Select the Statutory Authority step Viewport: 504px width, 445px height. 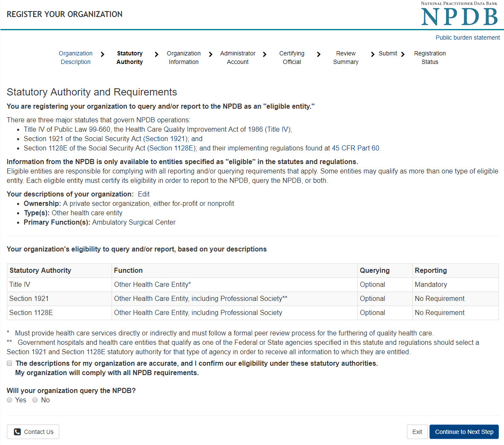point(130,58)
